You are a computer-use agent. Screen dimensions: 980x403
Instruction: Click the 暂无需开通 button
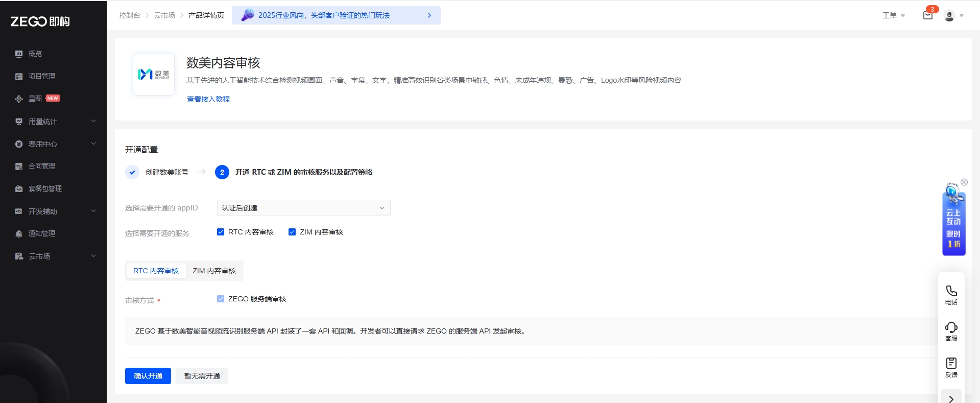pos(202,376)
